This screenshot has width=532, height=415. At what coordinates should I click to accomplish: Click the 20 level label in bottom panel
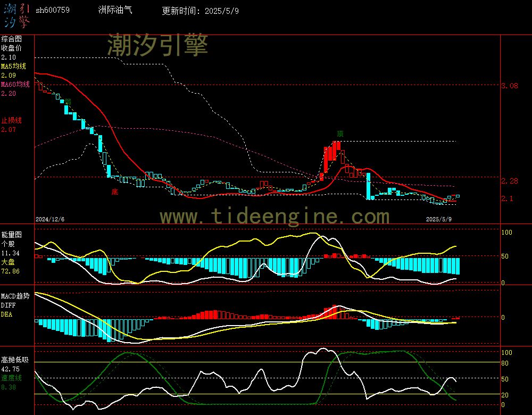[505, 395]
